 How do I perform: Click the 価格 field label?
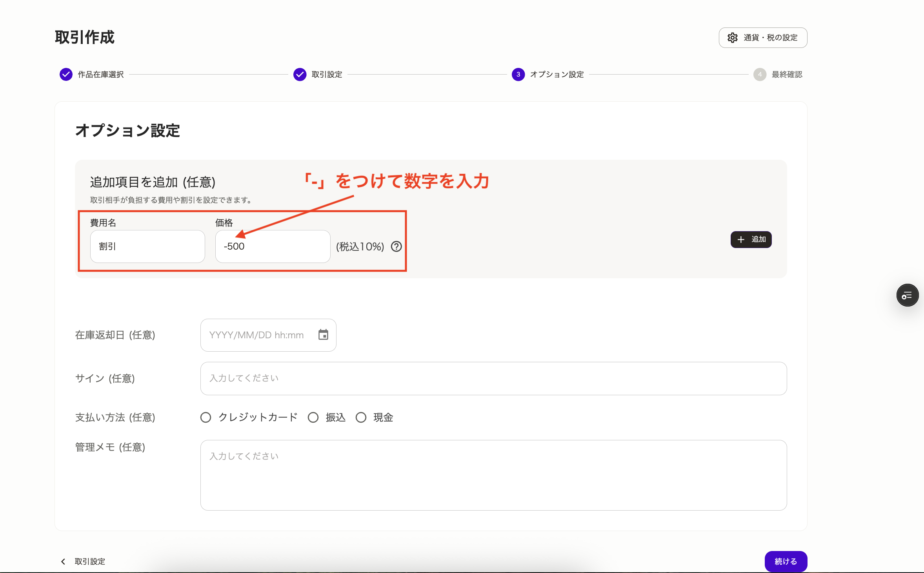tap(224, 223)
